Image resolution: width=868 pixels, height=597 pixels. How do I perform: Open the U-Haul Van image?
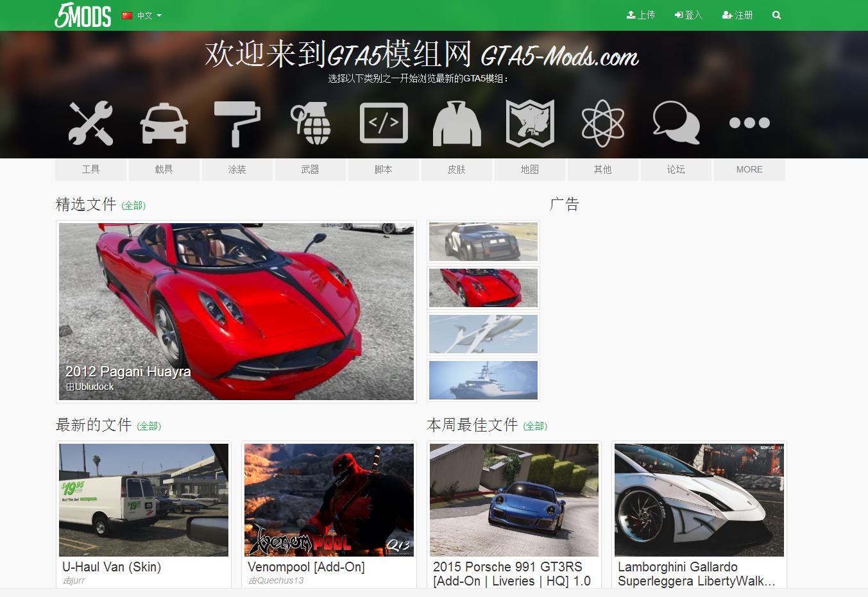coord(144,500)
